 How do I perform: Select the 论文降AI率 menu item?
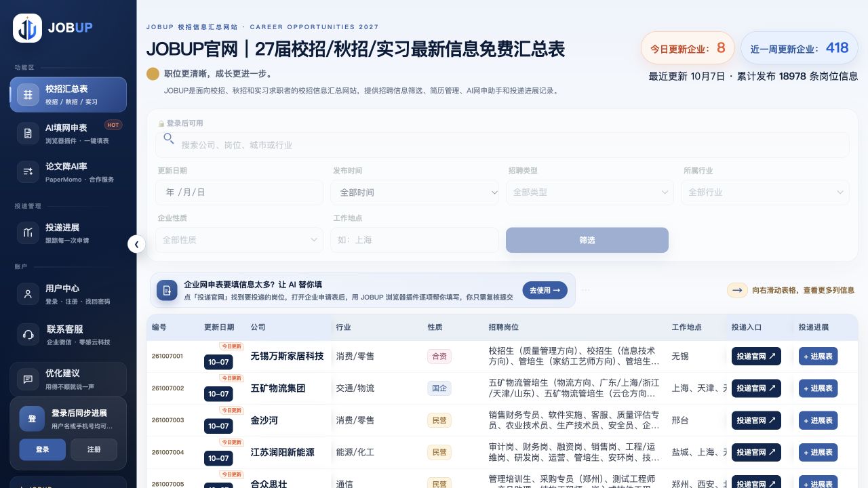(68, 172)
